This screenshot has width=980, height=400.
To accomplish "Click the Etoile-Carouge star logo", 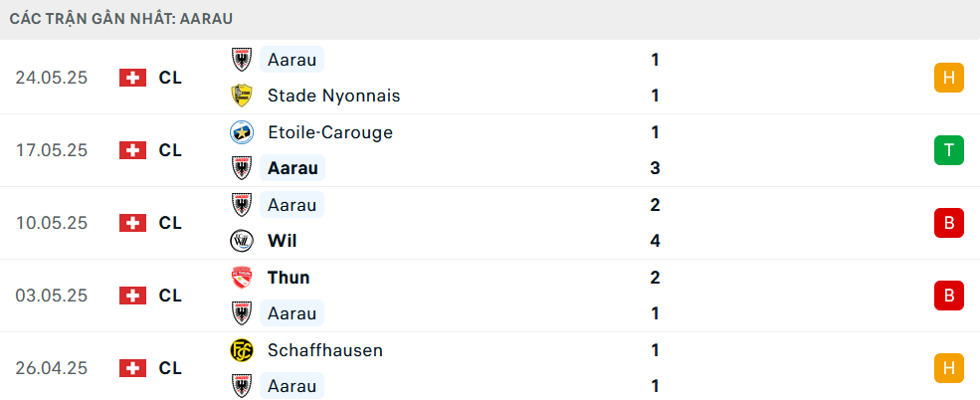I will (x=241, y=132).
